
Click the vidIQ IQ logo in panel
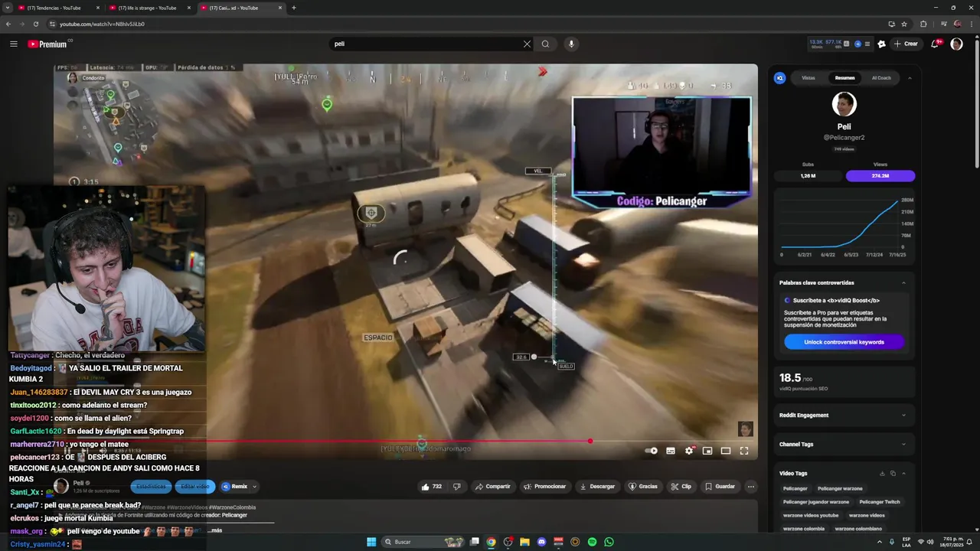pyautogui.click(x=779, y=78)
